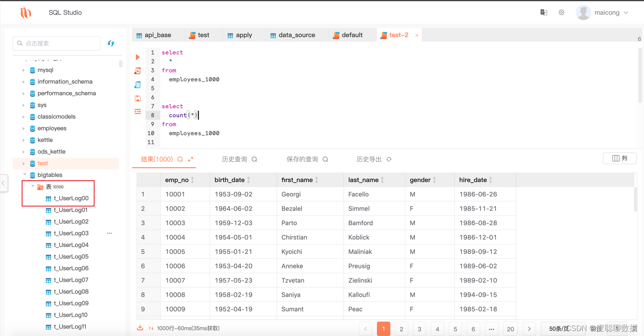
Task: Click the SQL Studio logo
Action: [x=26, y=12]
